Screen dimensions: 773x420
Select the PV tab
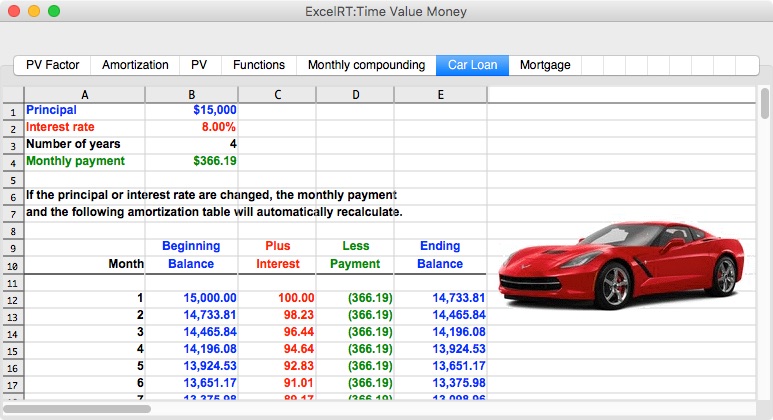199,65
